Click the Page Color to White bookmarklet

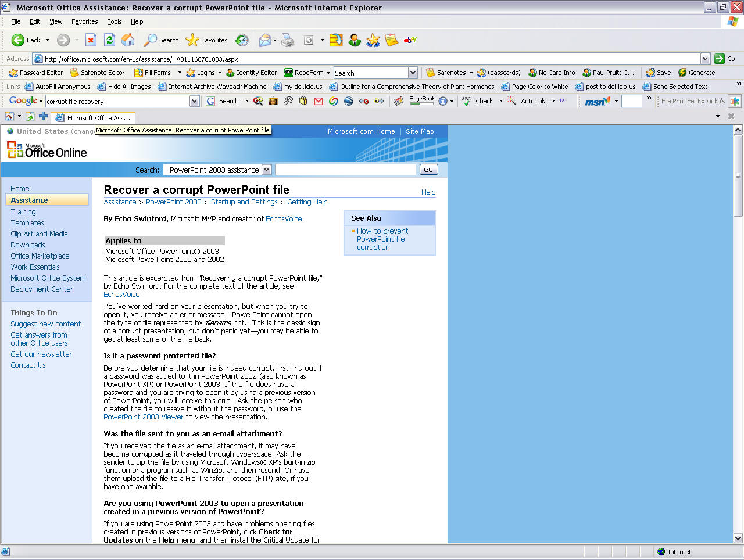tap(535, 87)
